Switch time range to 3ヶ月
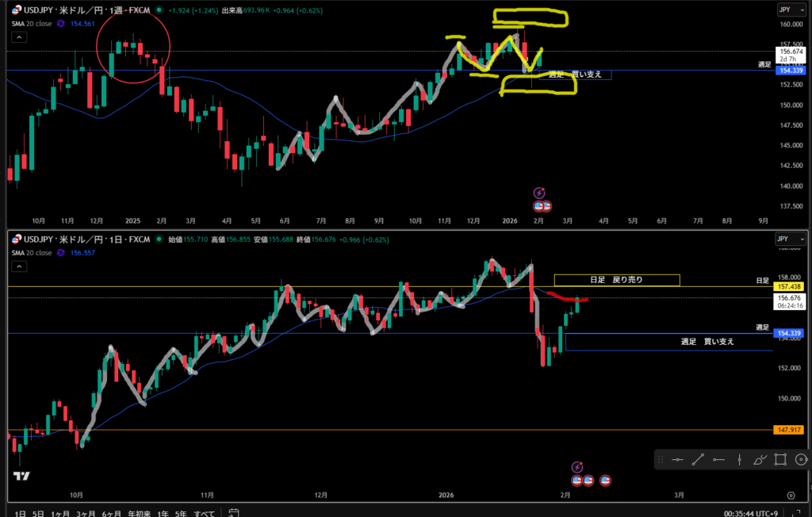This screenshot has height=517, width=812. pos(84,513)
